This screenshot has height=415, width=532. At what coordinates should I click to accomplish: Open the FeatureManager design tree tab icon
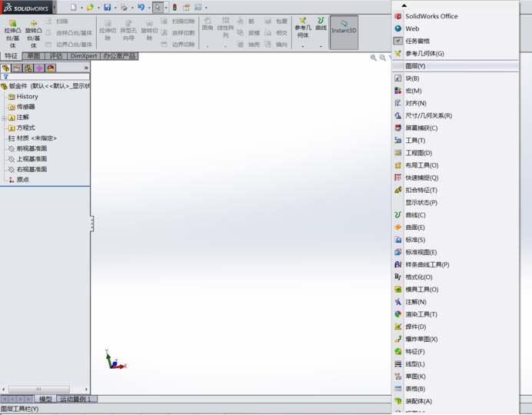pos(6,68)
